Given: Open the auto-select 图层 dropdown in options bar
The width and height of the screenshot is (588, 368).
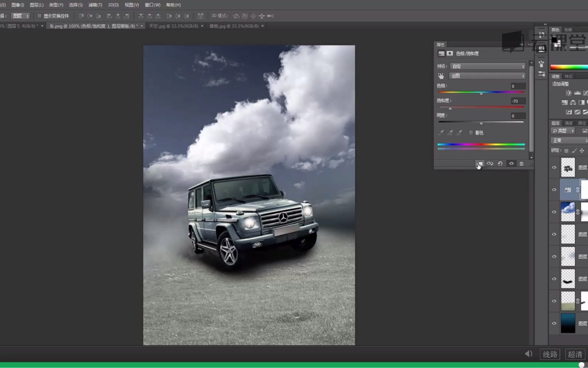Looking at the screenshot, I should [x=20, y=16].
